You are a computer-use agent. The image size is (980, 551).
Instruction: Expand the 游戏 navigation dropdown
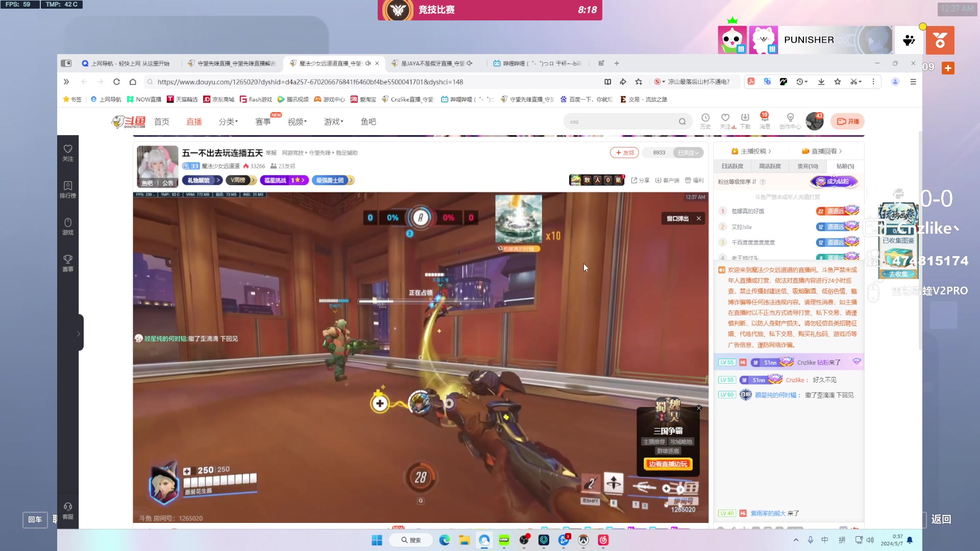pos(334,121)
